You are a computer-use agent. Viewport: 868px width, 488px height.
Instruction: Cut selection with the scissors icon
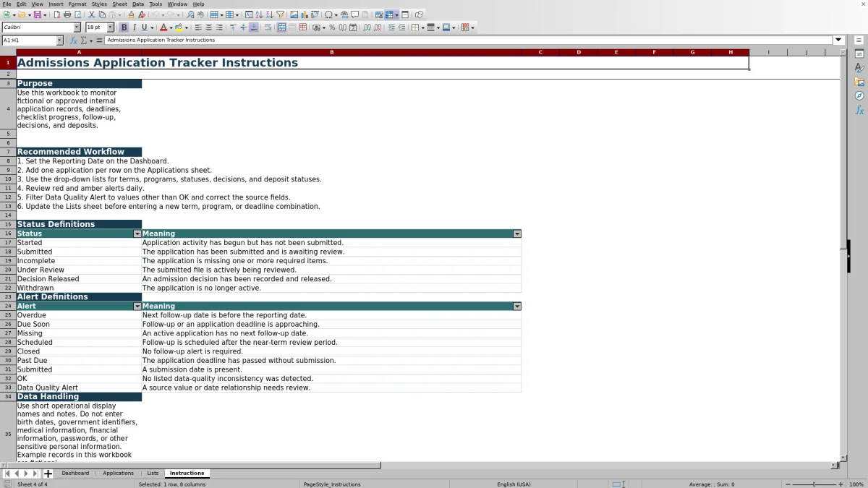click(x=92, y=14)
